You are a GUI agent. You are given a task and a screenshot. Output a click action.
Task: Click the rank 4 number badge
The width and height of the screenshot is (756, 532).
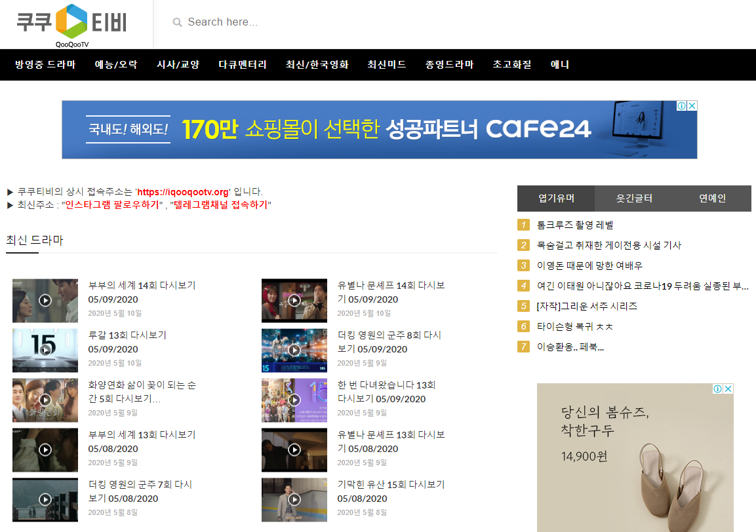point(523,286)
